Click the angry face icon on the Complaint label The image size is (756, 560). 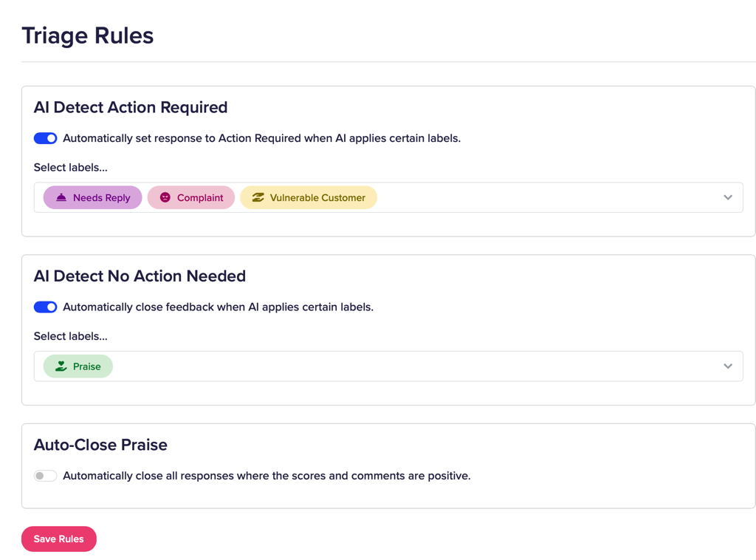tap(164, 197)
